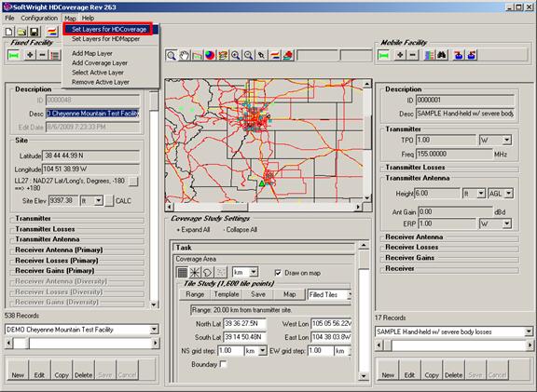537x392 pixels.
Task: Click the map folder icon in map toolbar
Action: [x=198, y=55]
